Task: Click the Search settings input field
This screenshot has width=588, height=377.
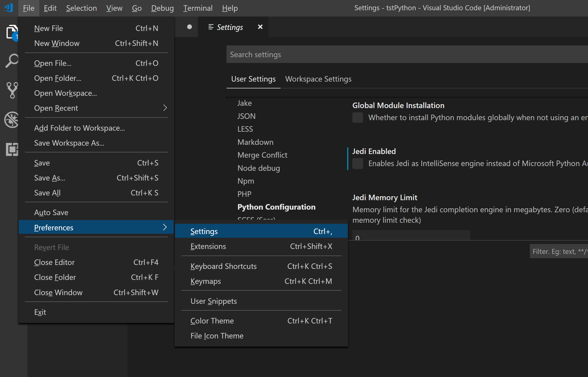Action: pos(407,54)
